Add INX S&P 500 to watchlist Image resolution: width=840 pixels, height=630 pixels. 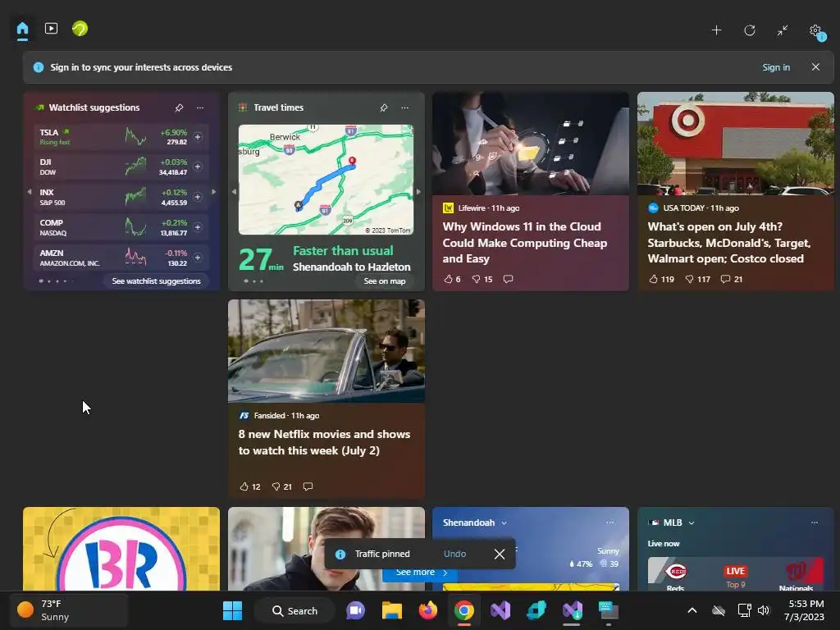198,197
